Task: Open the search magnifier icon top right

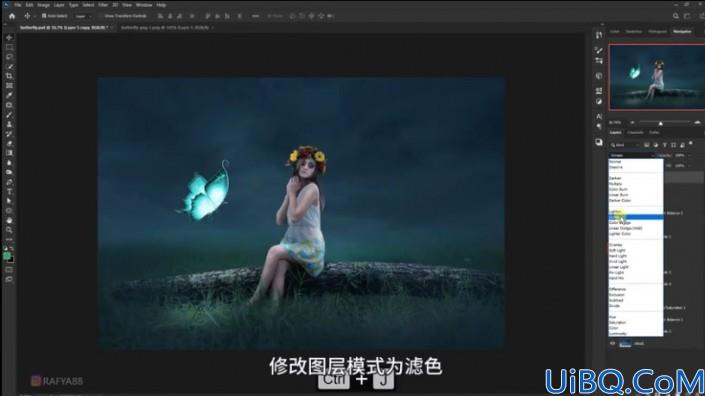Action: tap(675, 16)
